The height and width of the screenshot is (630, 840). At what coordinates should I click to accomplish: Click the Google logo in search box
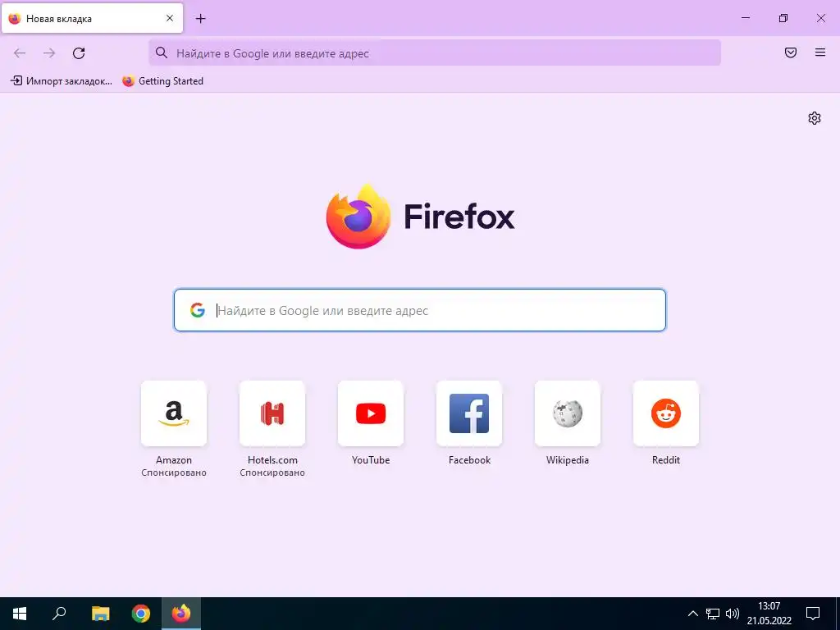[x=197, y=310]
